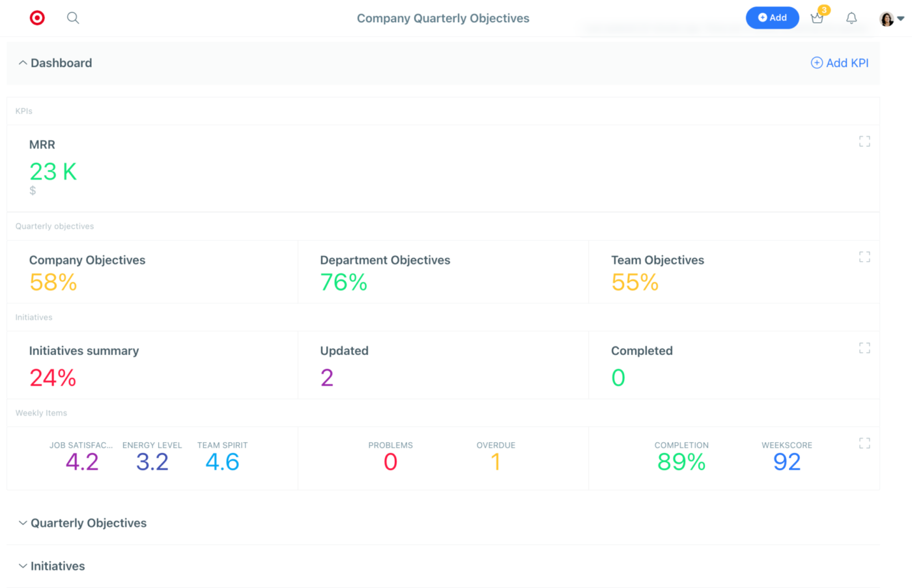The height and width of the screenshot is (588, 912).
Task: Open the user avatar menu
Action: click(891, 19)
